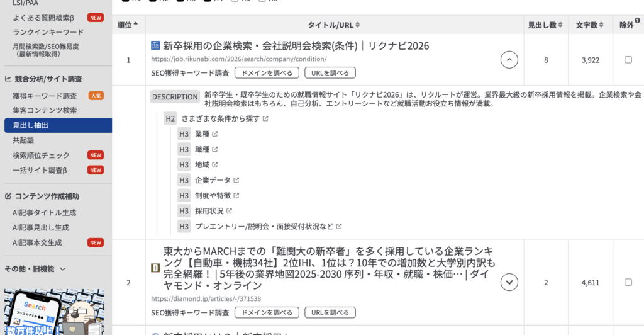Collapse the headings of the Rikunabi result
The height and width of the screenshot is (335, 644).
pyautogui.click(x=509, y=60)
